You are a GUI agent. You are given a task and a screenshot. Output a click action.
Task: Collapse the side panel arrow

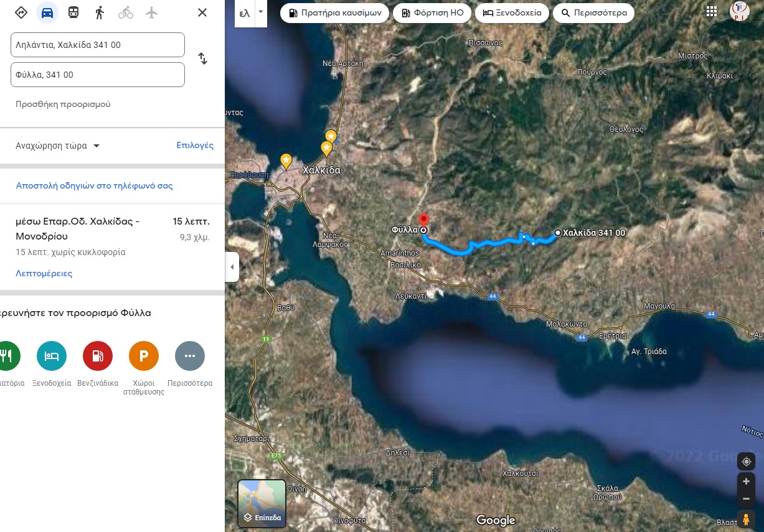click(x=232, y=267)
